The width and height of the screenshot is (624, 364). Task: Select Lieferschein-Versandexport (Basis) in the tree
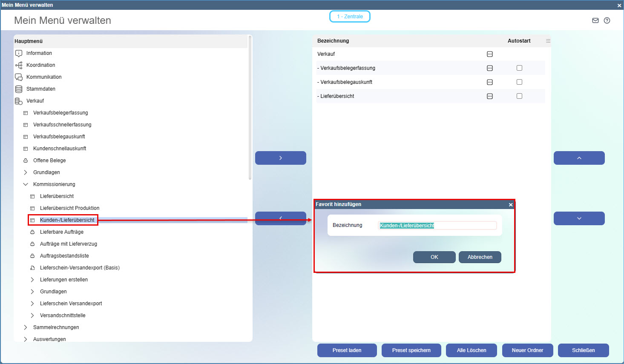(80, 268)
